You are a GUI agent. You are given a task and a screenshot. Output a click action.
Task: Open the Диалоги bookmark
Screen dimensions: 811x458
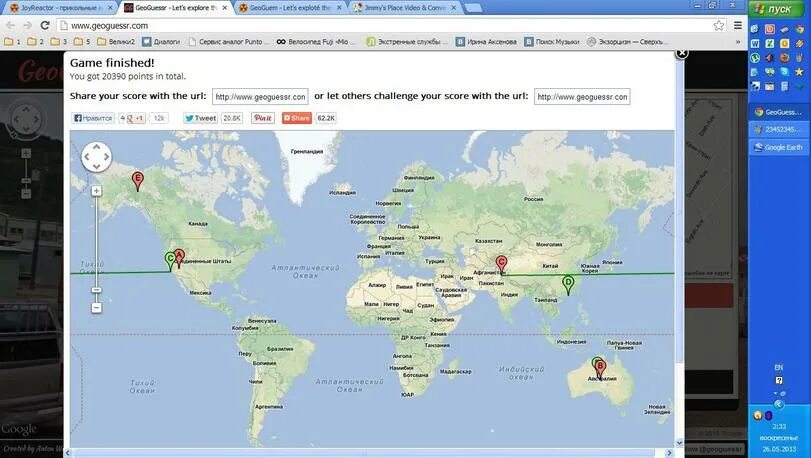tap(161, 41)
